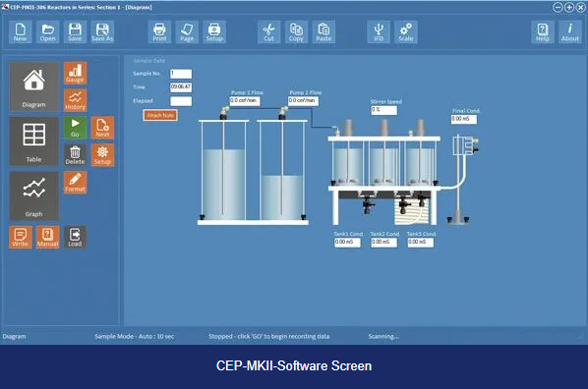The width and height of the screenshot is (588, 389).
Task: Click the Attach Note button
Action: (160, 115)
